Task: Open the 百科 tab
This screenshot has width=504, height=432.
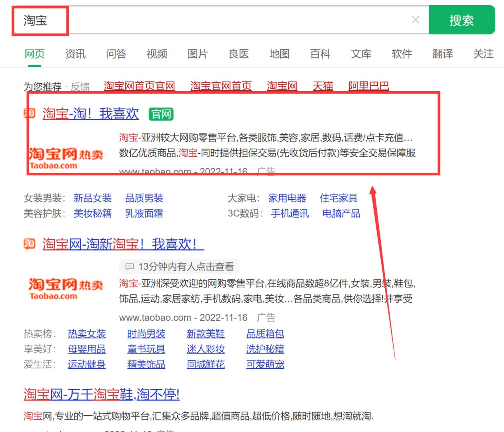Action: 320,54
